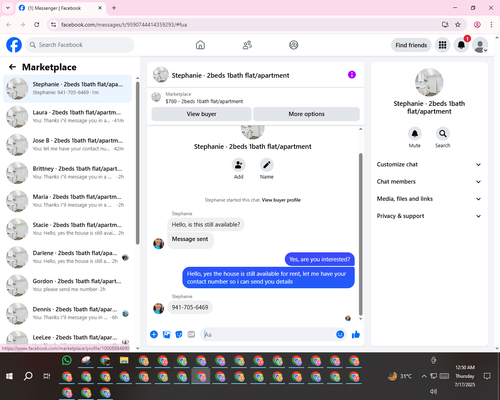Open the Maria conversation in the list
Screen dimensions: 500x400
[x=67, y=201]
